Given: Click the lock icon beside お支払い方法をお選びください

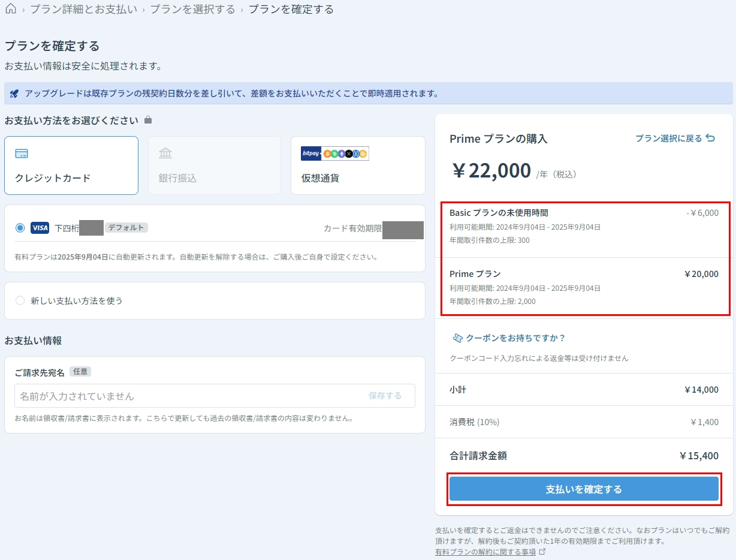Looking at the screenshot, I should (x=148, y=121).
